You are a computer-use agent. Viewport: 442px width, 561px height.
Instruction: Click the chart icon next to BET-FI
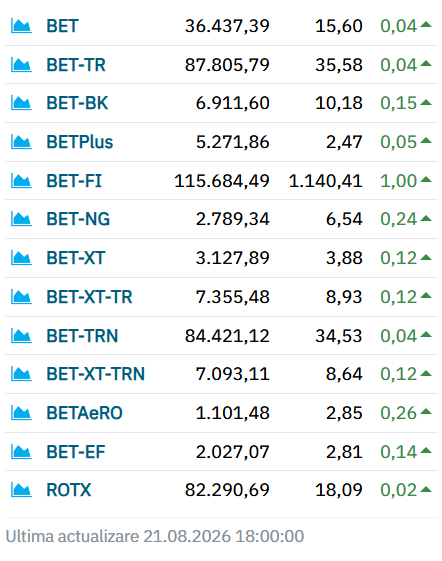(x=21, y=181)
